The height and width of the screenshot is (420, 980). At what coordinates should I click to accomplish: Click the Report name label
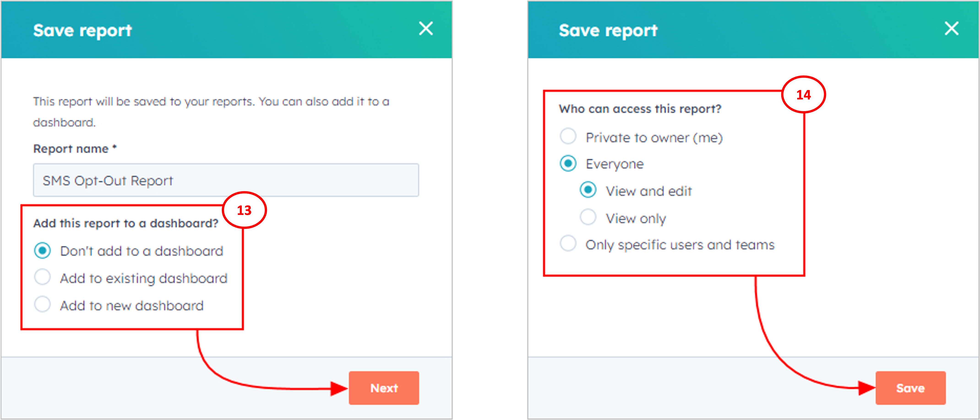point(75,148)
